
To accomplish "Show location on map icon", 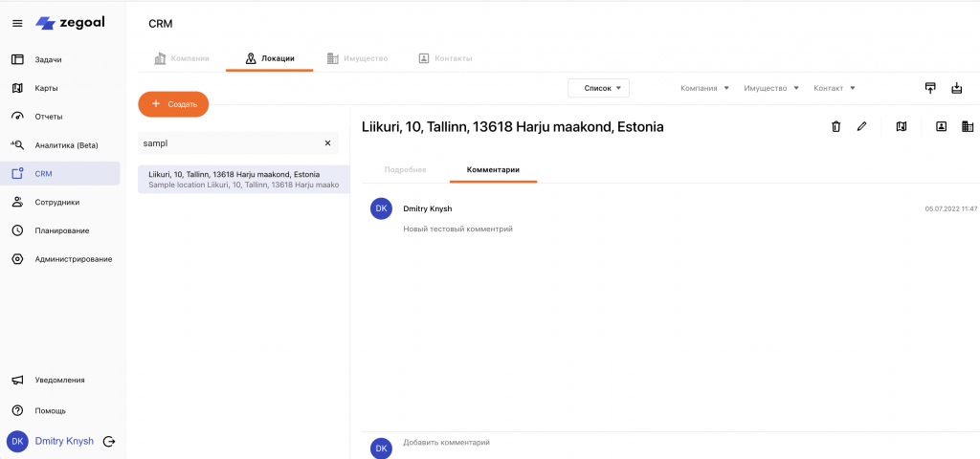I will point(901,126).
